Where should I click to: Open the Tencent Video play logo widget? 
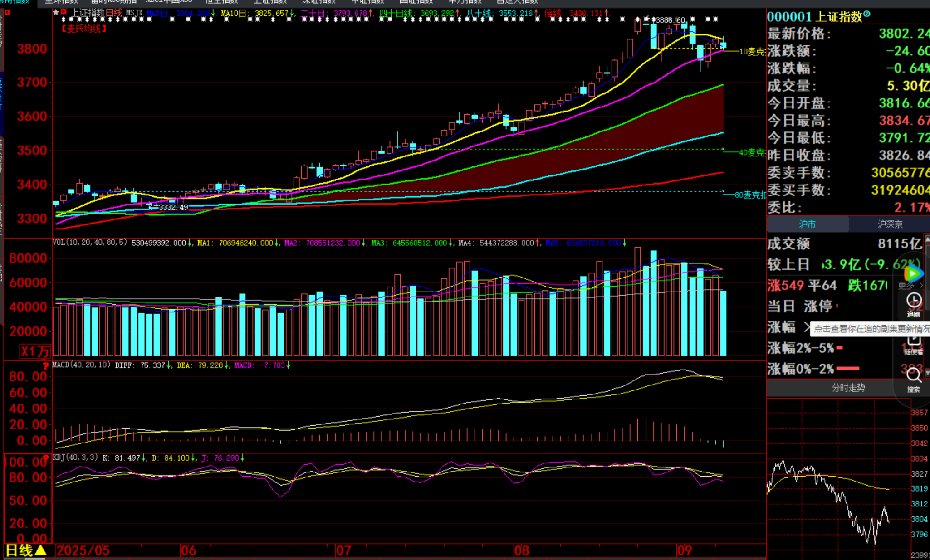pos(913,273)
